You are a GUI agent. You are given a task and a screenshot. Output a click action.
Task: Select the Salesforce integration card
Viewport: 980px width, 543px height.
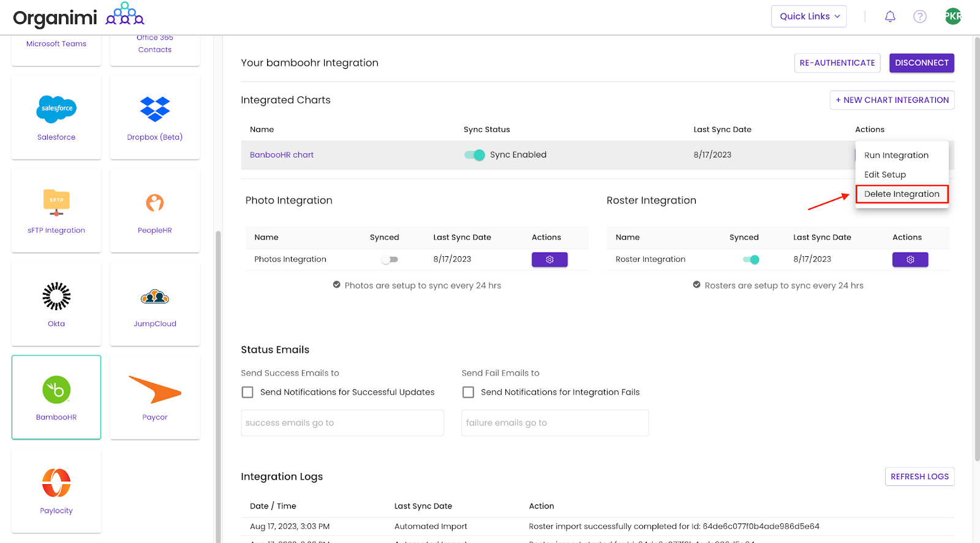coord(56,118)
